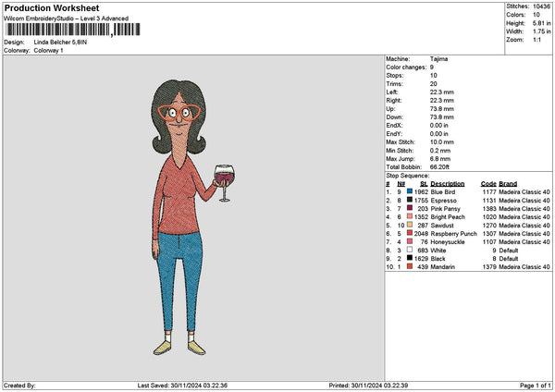Click the Width value 1.75 in
Viewport: 555px width, 392px height.
coord(541,31)
